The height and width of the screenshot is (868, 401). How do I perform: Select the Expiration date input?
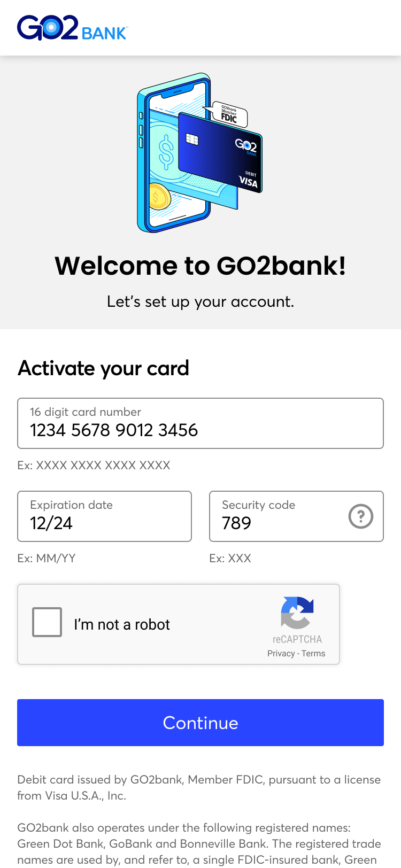click(x=104, y=516)
